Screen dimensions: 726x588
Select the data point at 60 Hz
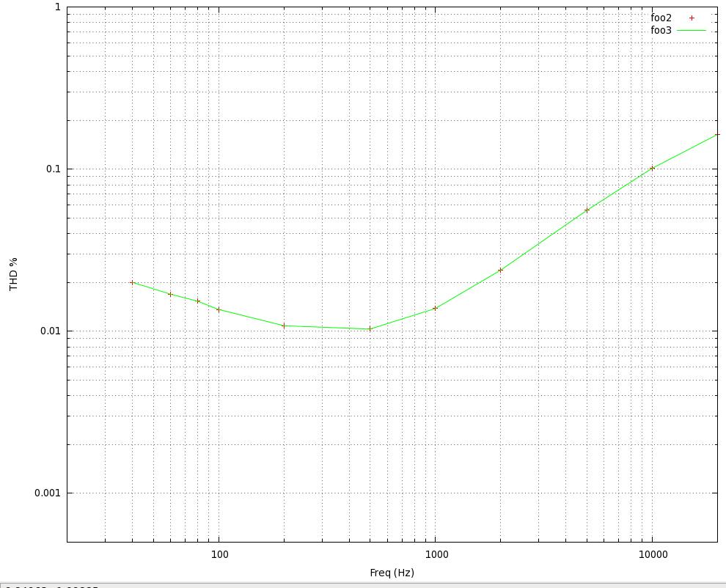170,294
